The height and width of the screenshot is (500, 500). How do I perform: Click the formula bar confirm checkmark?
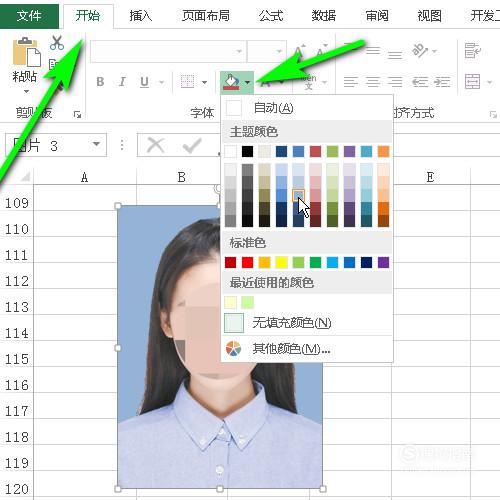point(192,145)
